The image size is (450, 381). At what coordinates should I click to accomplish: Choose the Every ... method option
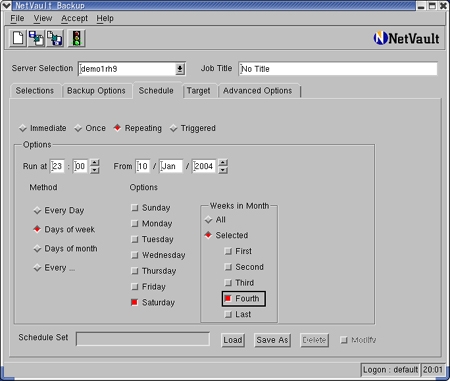[54, 268]
